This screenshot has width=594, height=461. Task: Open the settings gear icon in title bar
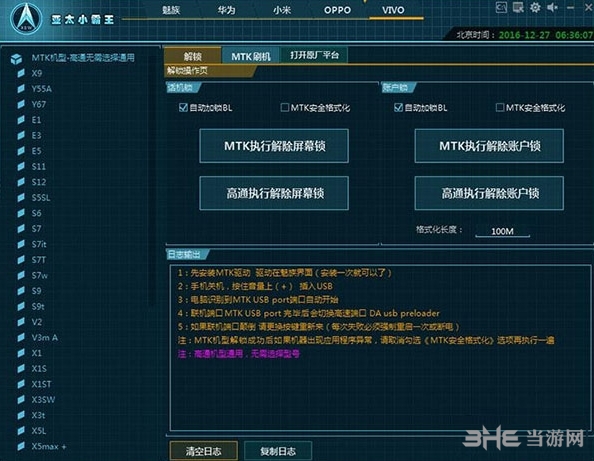[535, 7]
